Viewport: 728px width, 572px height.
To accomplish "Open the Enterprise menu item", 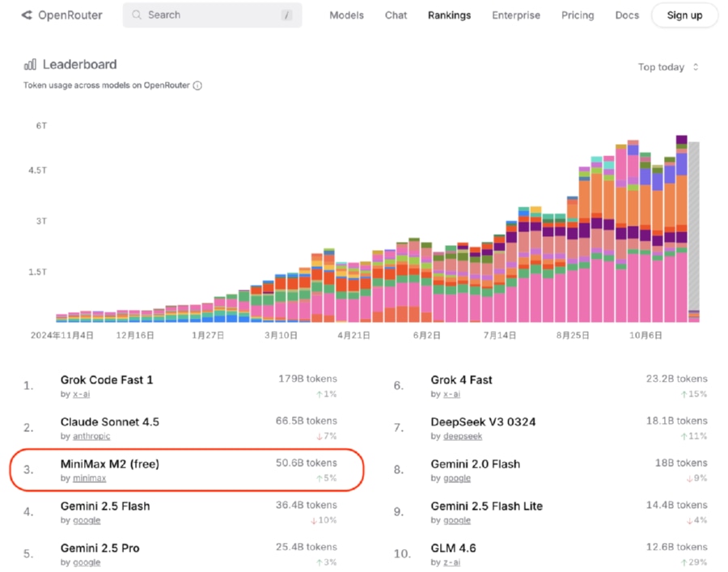I will 515,15.
